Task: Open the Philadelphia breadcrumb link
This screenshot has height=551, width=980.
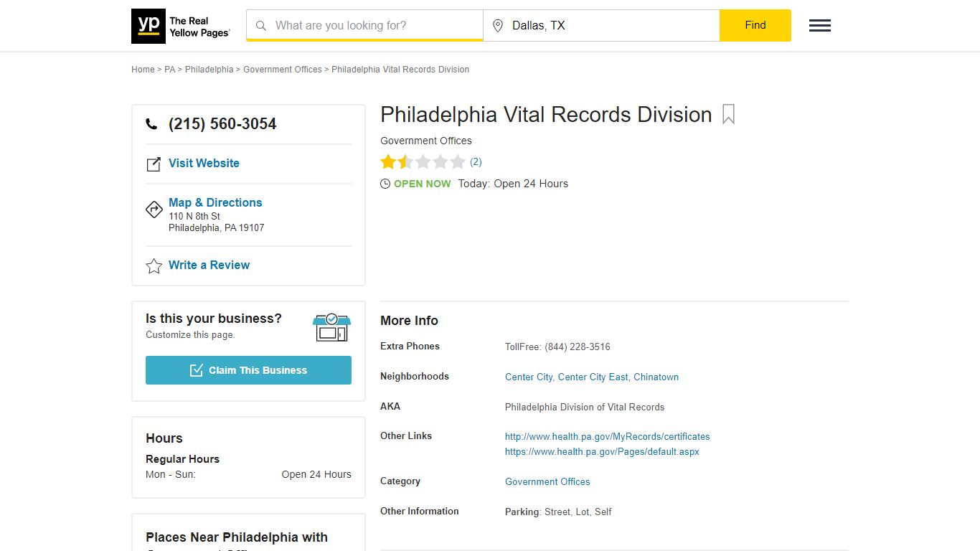Action: [209, 70]
